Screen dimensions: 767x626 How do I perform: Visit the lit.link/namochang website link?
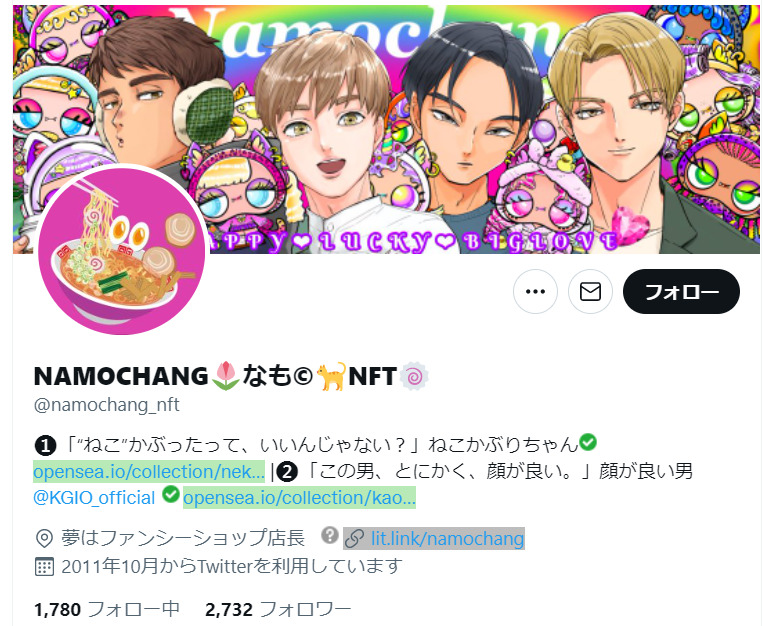pos(448,538)
